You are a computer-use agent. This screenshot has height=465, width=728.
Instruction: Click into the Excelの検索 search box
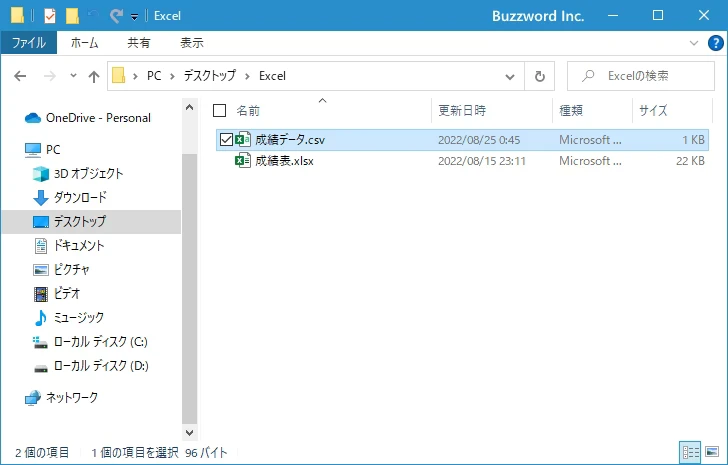(x=641, y=76)
